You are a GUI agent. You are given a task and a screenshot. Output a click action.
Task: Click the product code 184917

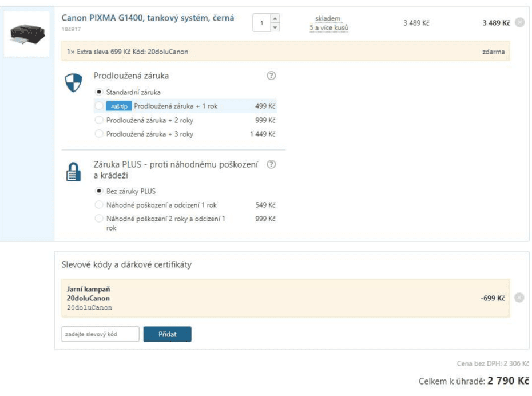pos(72,29)
